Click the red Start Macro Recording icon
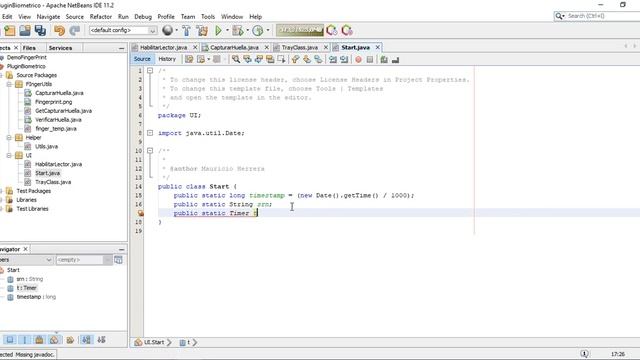 [358, 60]
